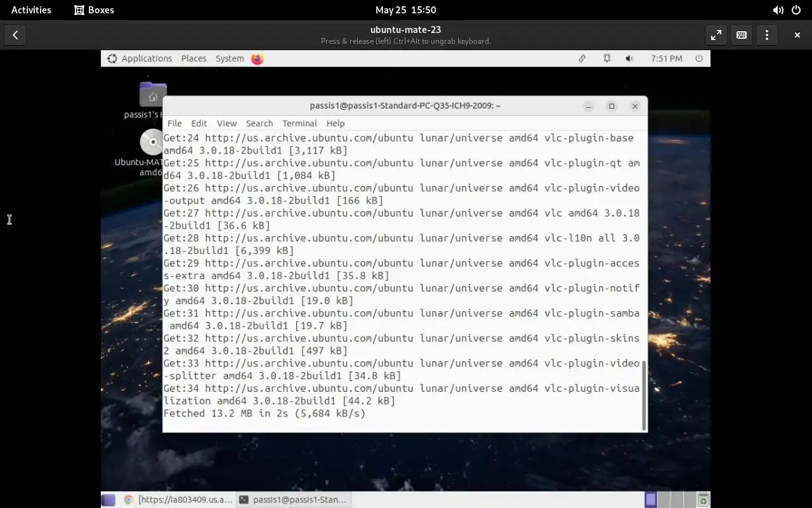Select the first workspace in switcher

click(650, 500)
